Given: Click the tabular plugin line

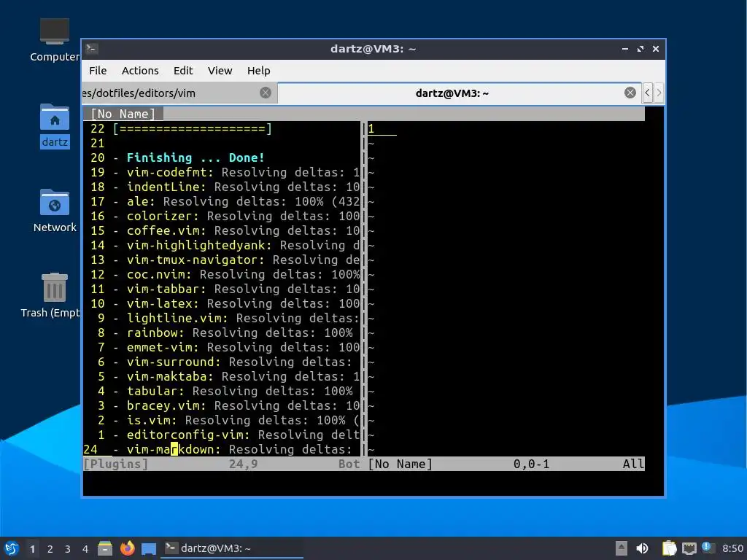Looking at the screenshot, I should point(222,392).
